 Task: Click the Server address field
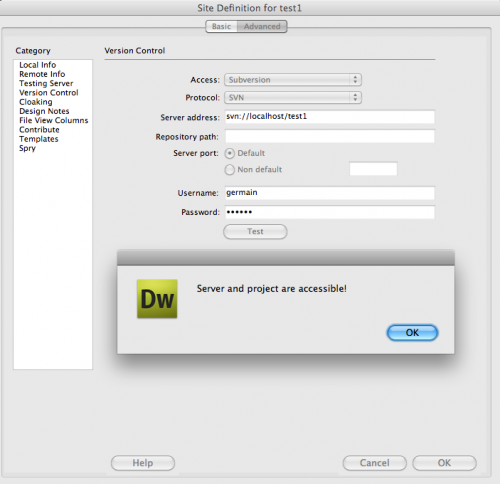click(330, 117)
